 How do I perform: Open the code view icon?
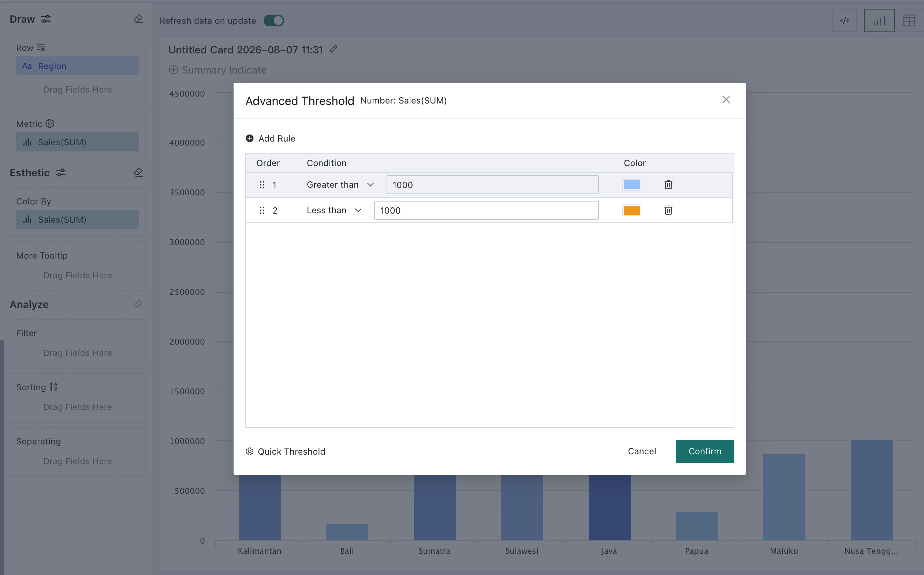pyautogui.click(x=844, y=20)
